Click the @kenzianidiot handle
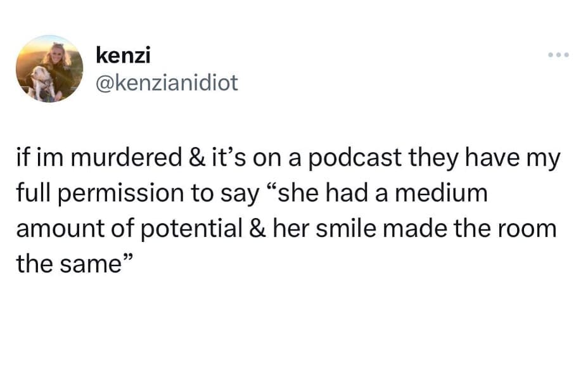This screenshot has width=588, height=370. [x=167, y=82]
